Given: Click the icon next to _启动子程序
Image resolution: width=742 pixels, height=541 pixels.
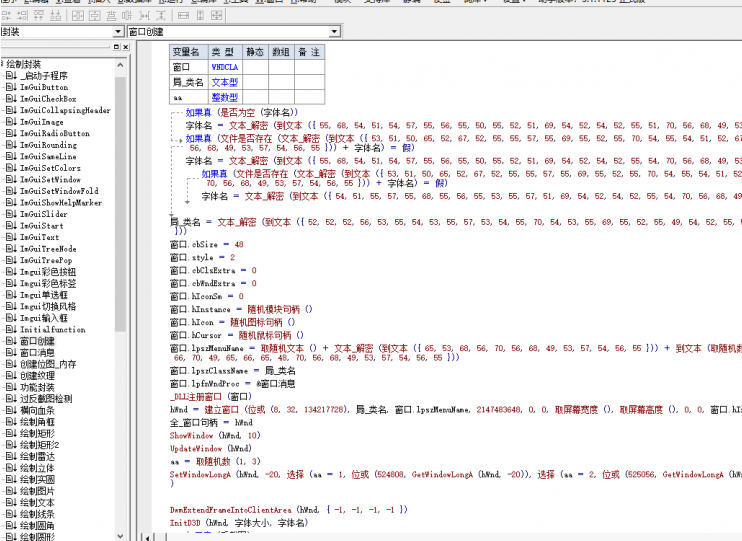Looking at the screenshot, I should coord(12,76).
